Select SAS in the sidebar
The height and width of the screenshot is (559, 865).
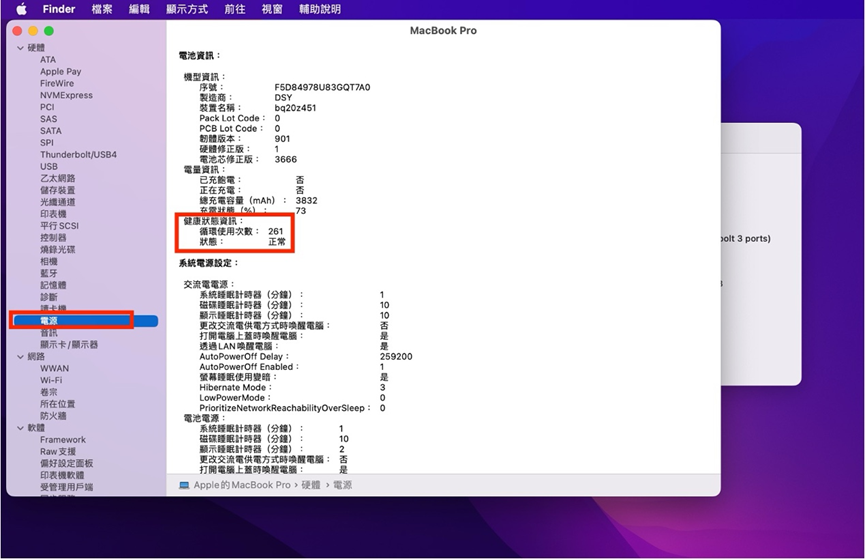coord(49,119)
